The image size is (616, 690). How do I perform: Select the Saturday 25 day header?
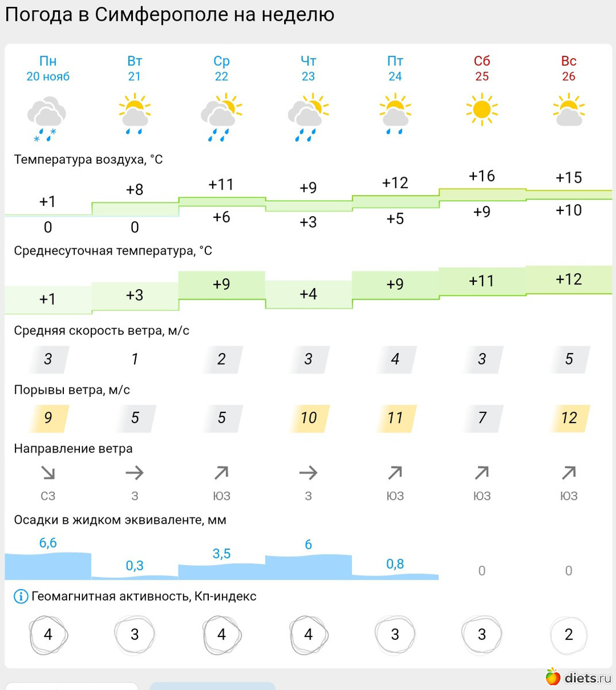pos(482,68)
